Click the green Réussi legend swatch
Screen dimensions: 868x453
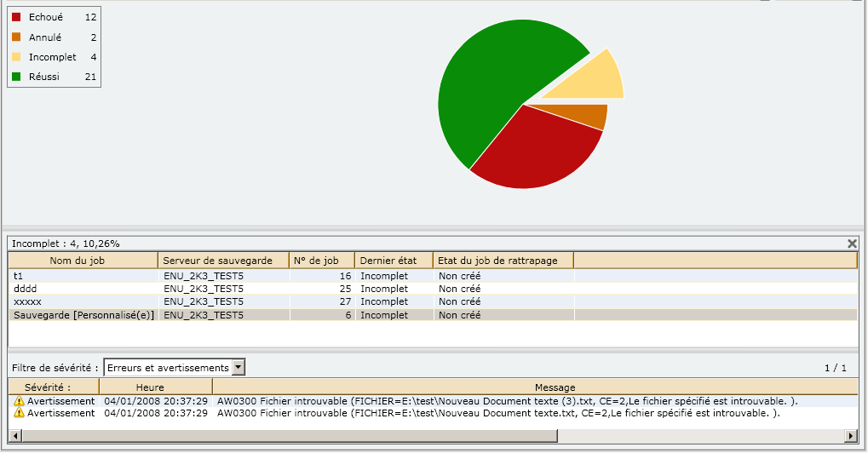(x=16, y=77)
